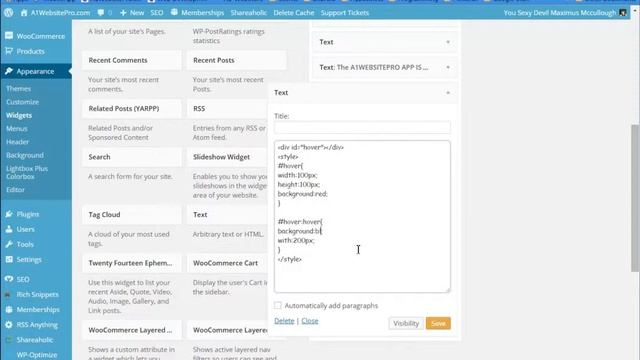Click the Shareaholic sidebar icon
The height and width of the screenshot is (360, 640).
pyautogui.click(x=9, y=340)
